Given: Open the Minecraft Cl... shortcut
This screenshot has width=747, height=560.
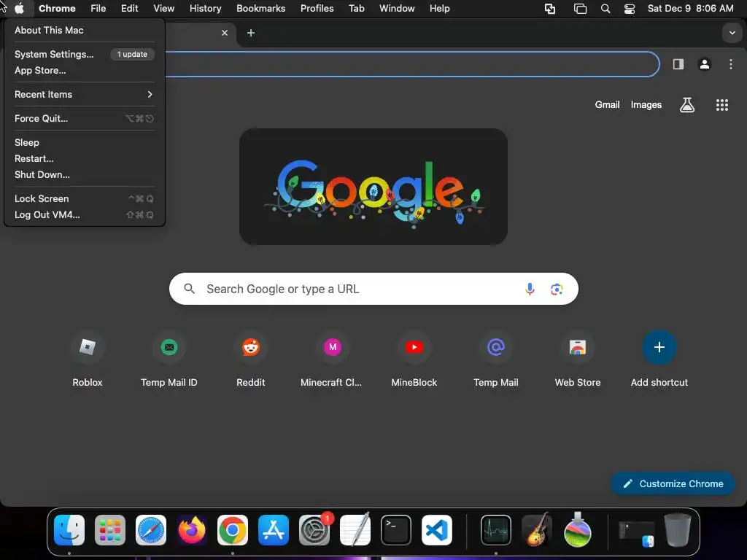Looking at the screenshot, I should (332, 359).
